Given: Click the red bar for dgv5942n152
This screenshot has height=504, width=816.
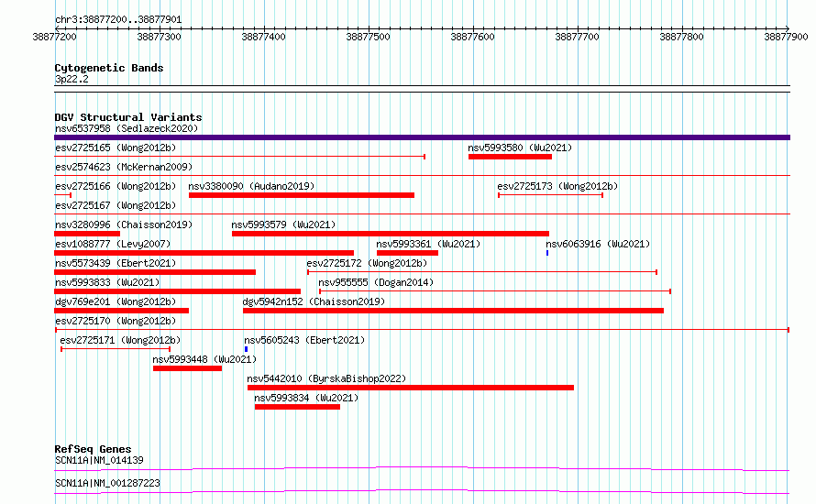Looking at the screenshot, I should click(453, 311).
